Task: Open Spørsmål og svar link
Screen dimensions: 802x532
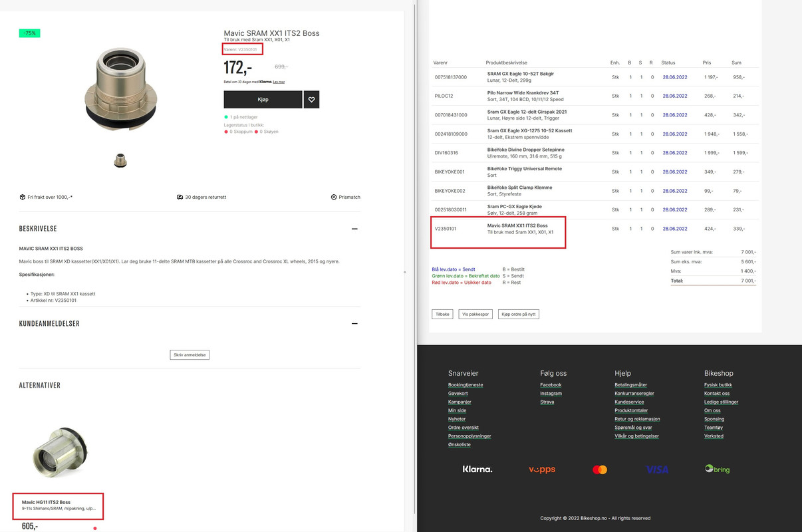Action: coord(632,428)
